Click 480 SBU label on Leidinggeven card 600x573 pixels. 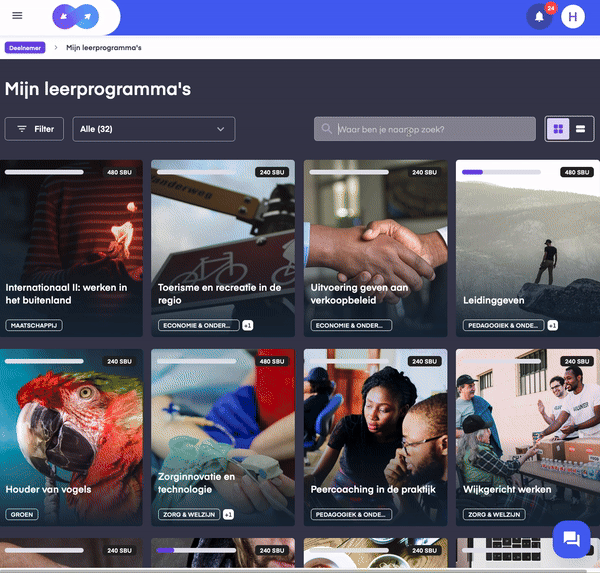[577, 172]
